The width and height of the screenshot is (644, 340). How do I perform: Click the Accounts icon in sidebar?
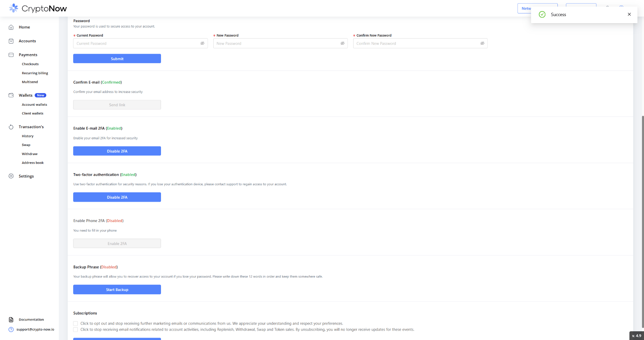pyautogui.click(x=11, y=41)
